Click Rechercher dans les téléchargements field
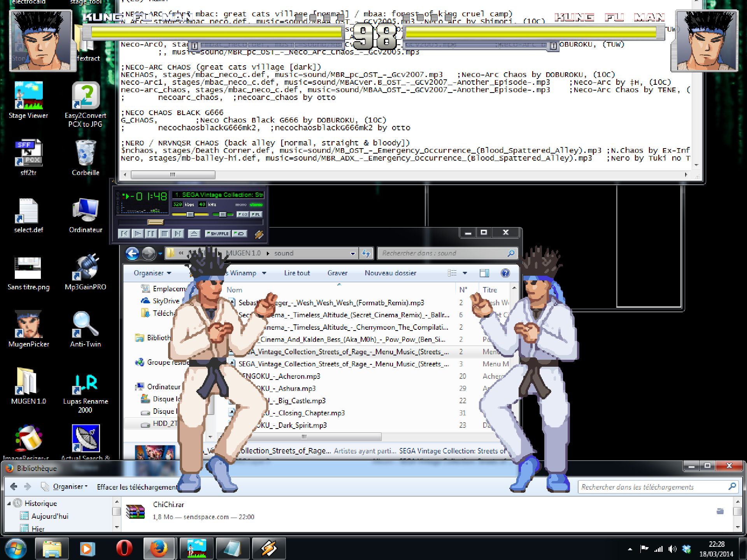 658,487
